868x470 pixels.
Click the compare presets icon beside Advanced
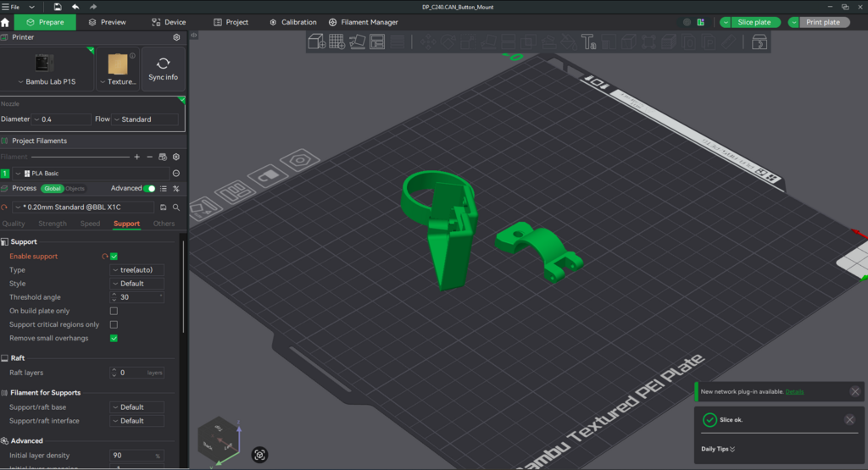click(176, 189)
